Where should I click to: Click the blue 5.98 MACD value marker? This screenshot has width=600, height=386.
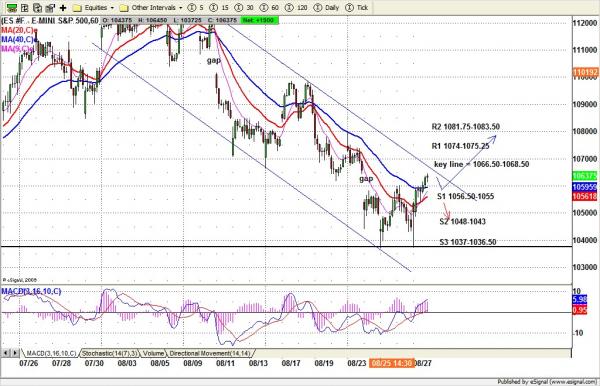pyautogui.click(x=580, y=300)
